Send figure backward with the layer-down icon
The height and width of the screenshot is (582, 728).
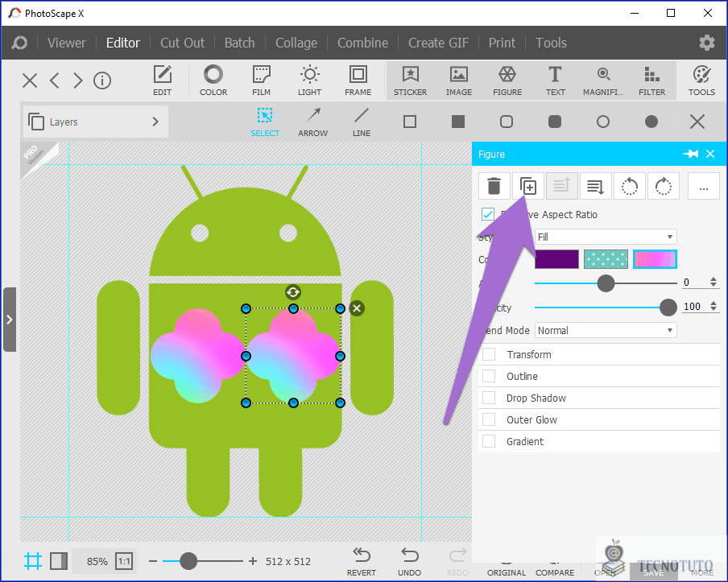click(595, 186)
